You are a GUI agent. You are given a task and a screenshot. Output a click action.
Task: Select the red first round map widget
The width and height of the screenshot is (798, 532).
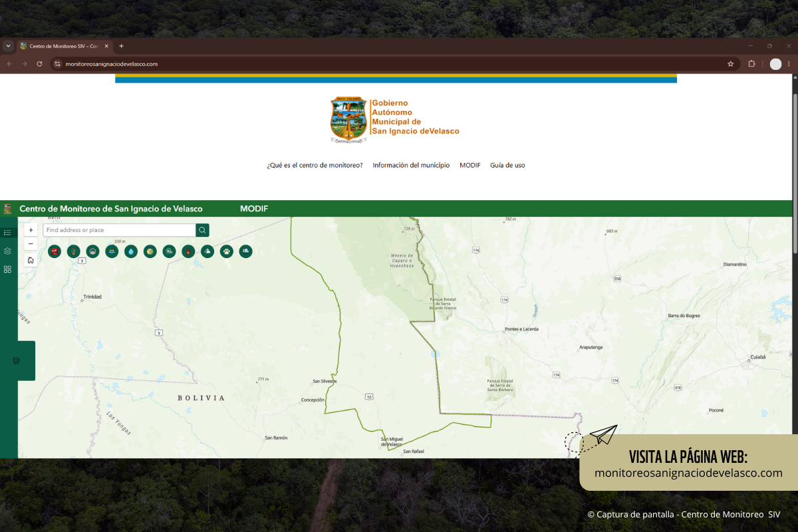coord(55,251)
